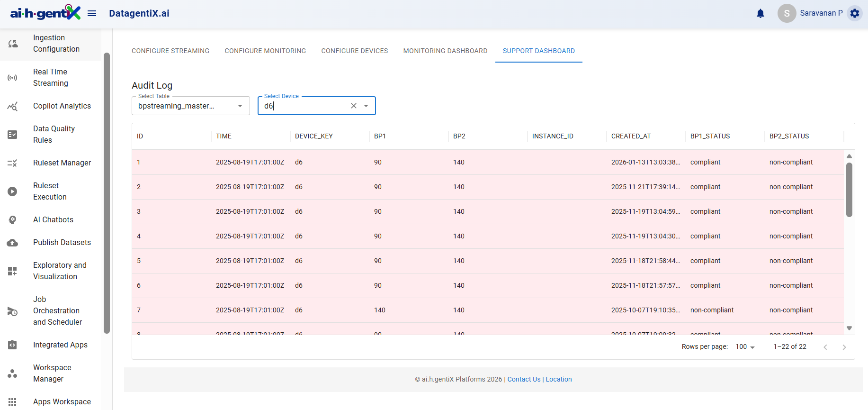Click the Contact Us link
868x410 pixels.
point(524,379)
